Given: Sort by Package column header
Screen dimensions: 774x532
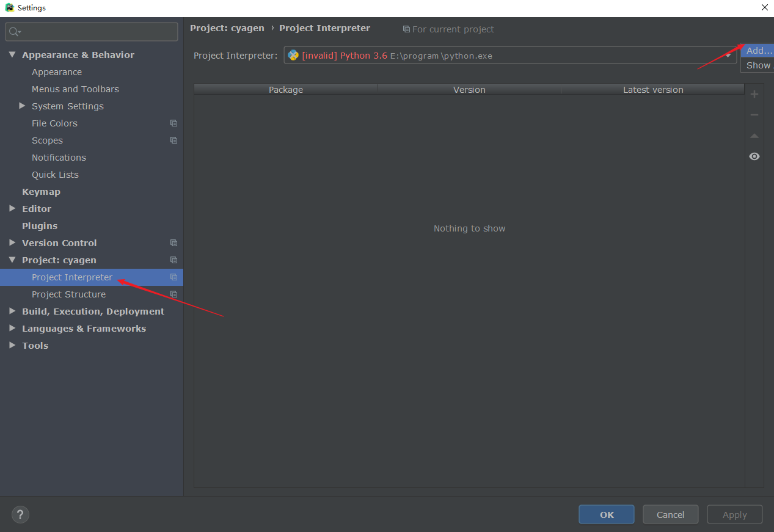Looking at the screenshot, I should pos(286,89).
